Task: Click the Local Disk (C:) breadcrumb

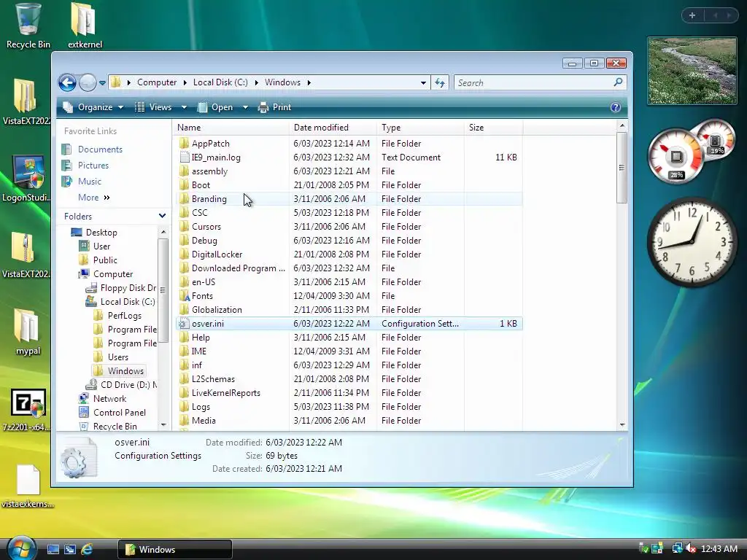Action: point(220,82)
